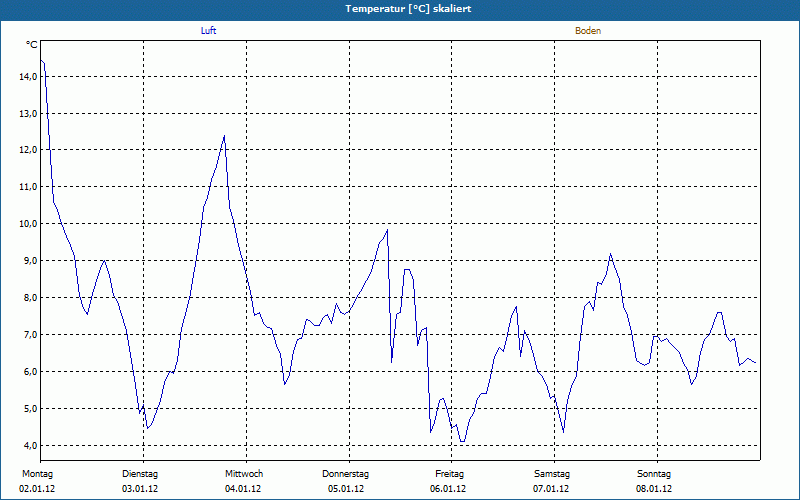This screenshot has width=800, height=500.
Task: Click the 6,0 y-axis value
Action: (x=31, y=371)
